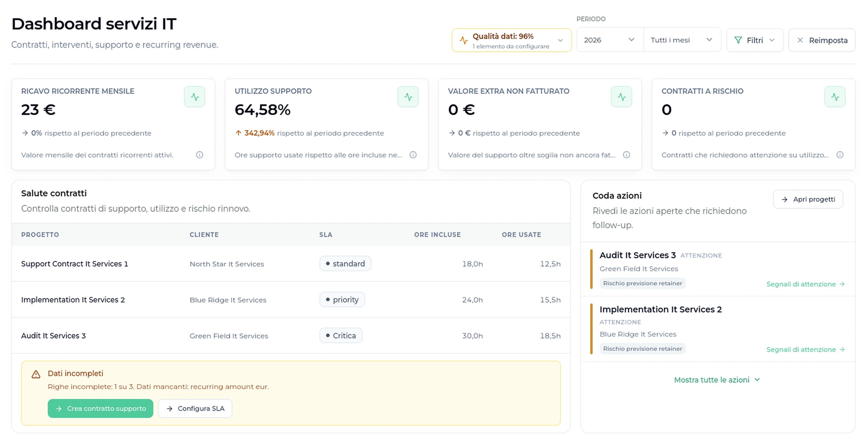Click arrow icon in Crea contratto supporto

[x=59, y=408]
